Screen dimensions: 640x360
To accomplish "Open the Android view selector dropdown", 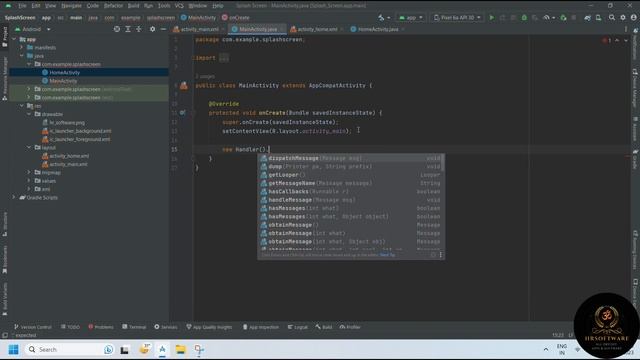I will (33, 29).
